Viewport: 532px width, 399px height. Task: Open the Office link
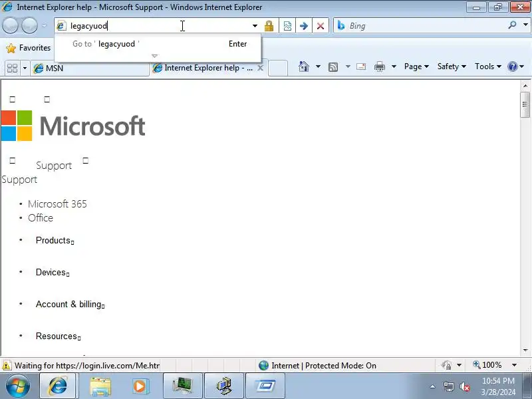(41, 218)
